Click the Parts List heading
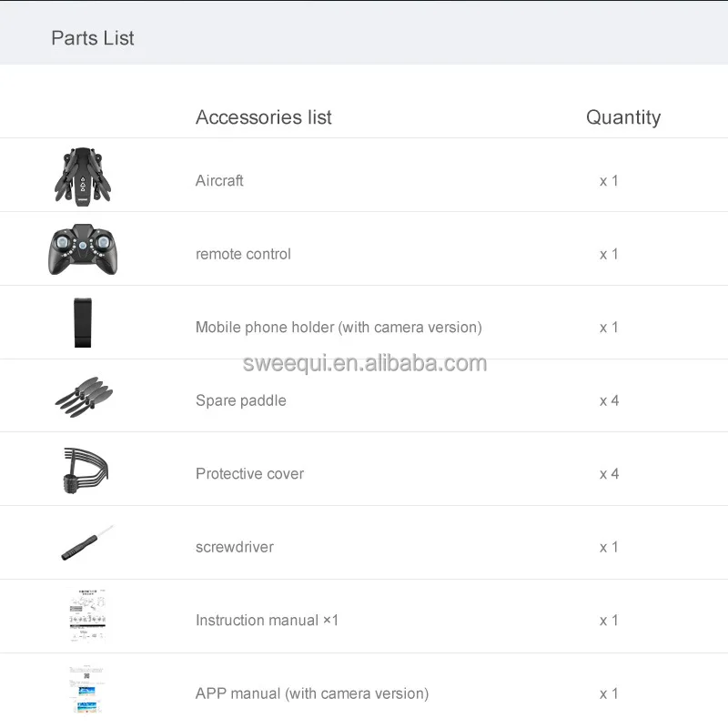 pos(93,38)
